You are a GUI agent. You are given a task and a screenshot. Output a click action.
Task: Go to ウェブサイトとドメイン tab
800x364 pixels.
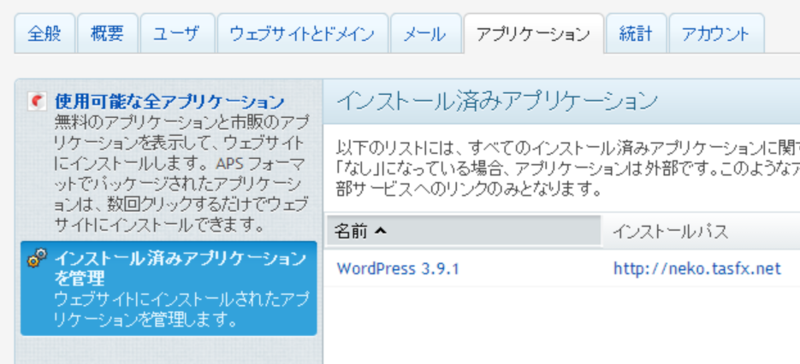[303, 34]
